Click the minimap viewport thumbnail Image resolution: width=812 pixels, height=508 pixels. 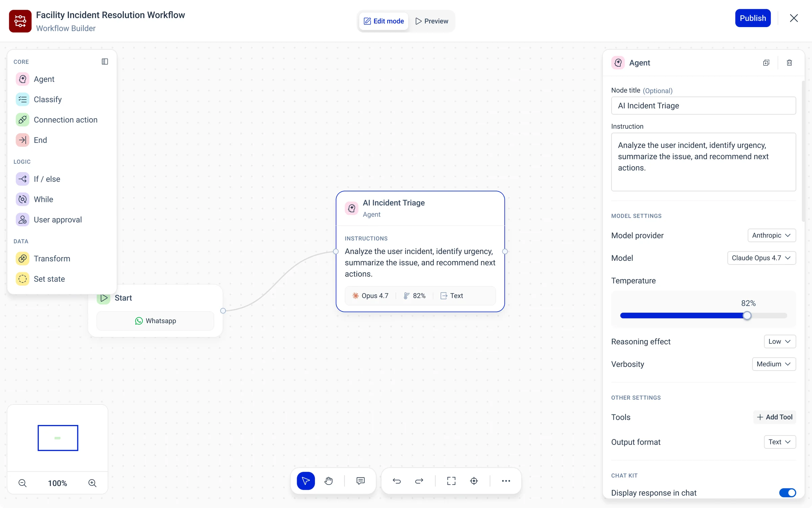[x=58, y=438]
